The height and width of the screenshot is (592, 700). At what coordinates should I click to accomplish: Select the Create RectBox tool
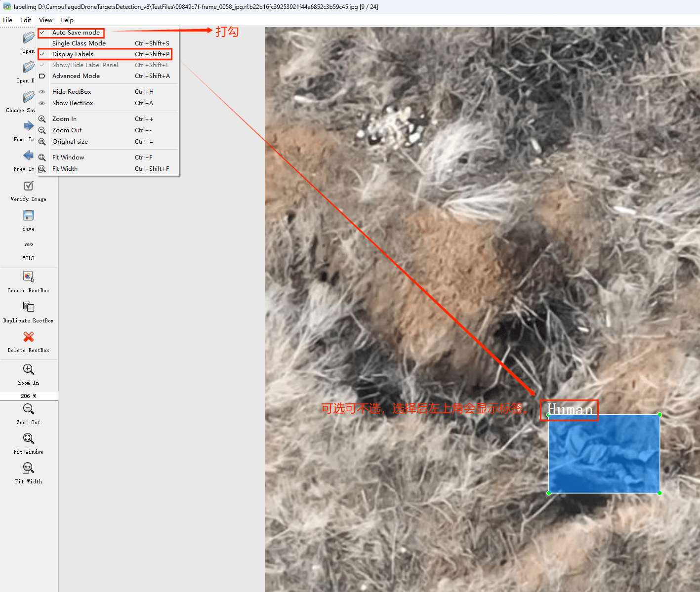coord(29,277)
